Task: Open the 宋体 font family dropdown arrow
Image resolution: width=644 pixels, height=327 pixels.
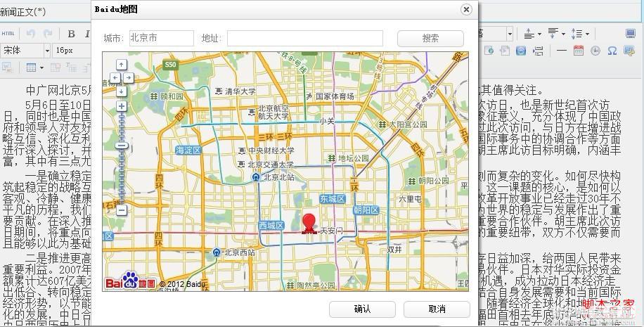Action: [47, 51]
